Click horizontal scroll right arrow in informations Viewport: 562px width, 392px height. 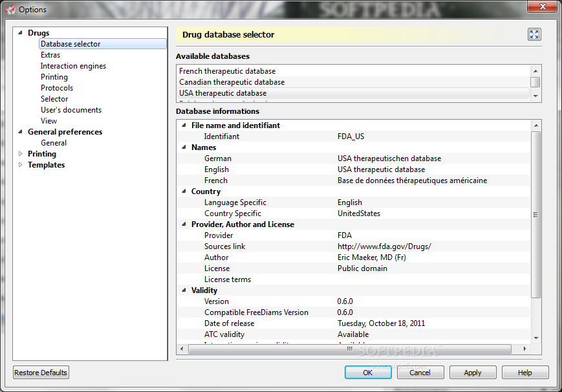[525, 349]
